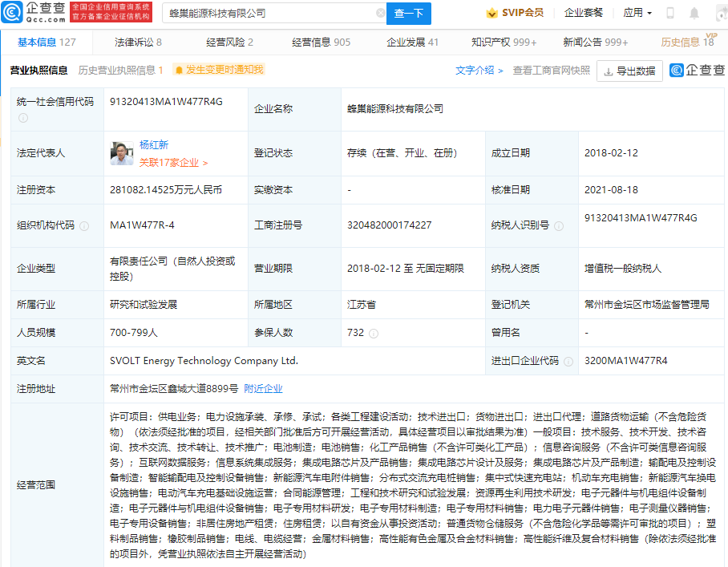Click info icon beside 纳税人识别号

559,225
